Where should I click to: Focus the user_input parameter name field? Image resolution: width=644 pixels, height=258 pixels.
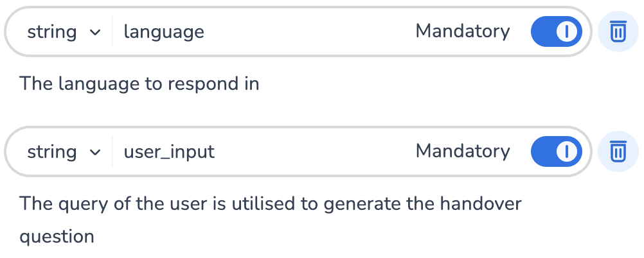tap(257, 151)
